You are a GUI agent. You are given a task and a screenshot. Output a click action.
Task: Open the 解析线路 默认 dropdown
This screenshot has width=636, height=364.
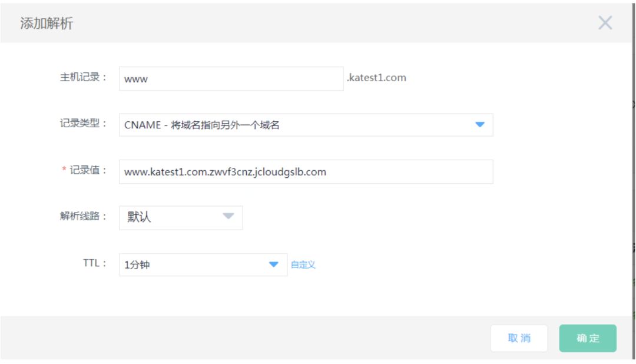(181, 218)
